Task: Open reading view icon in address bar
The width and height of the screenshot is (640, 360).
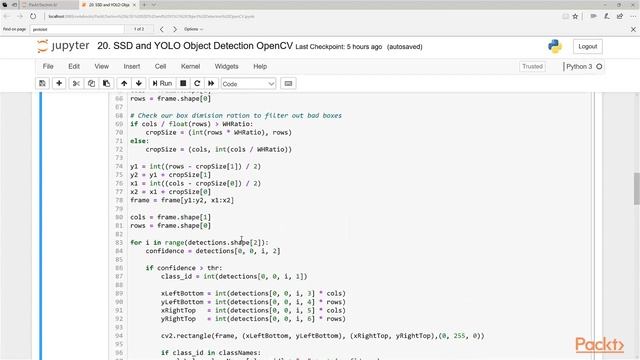Action: pyautogui.click(x=565, y=16)
